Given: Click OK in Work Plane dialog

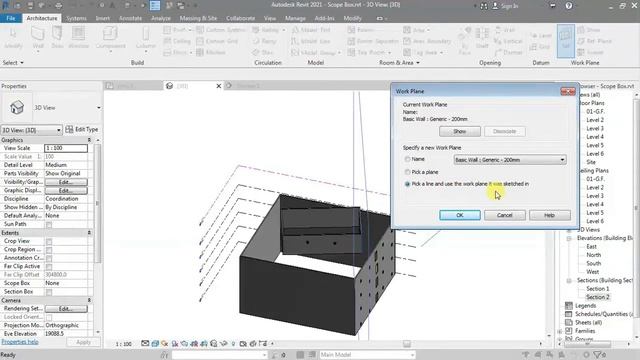Looking at the screenshot, I should (x=460, y=215).
